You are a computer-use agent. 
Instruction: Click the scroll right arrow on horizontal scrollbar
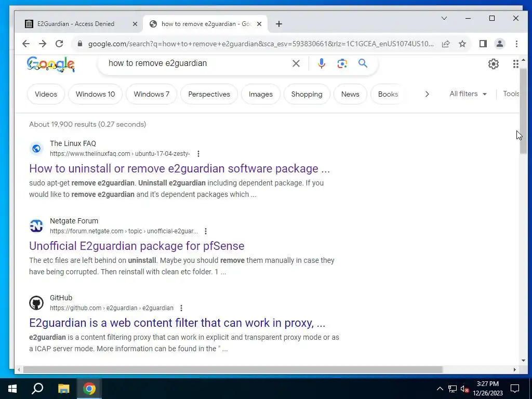[515, 369]
